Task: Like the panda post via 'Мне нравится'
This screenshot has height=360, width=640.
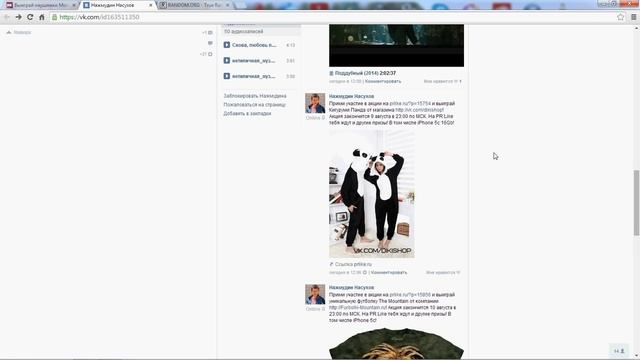Action: (443, 272)
